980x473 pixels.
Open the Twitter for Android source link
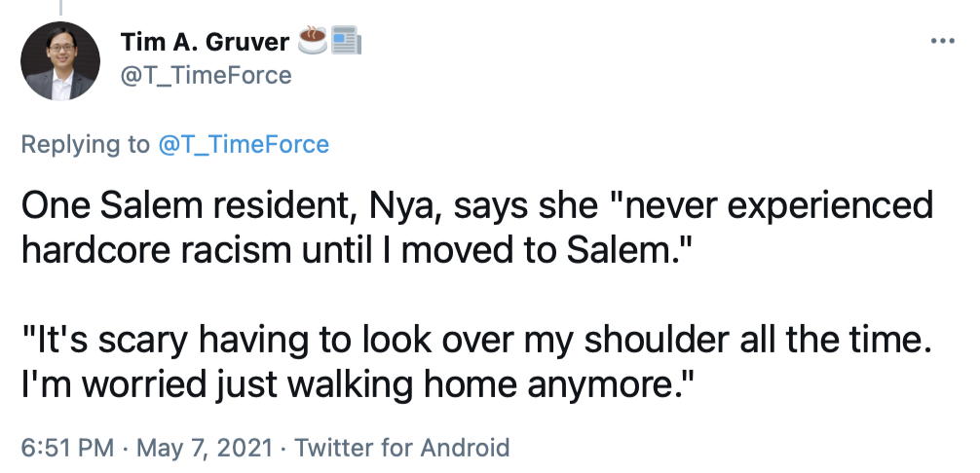click(x=401, y=448)
